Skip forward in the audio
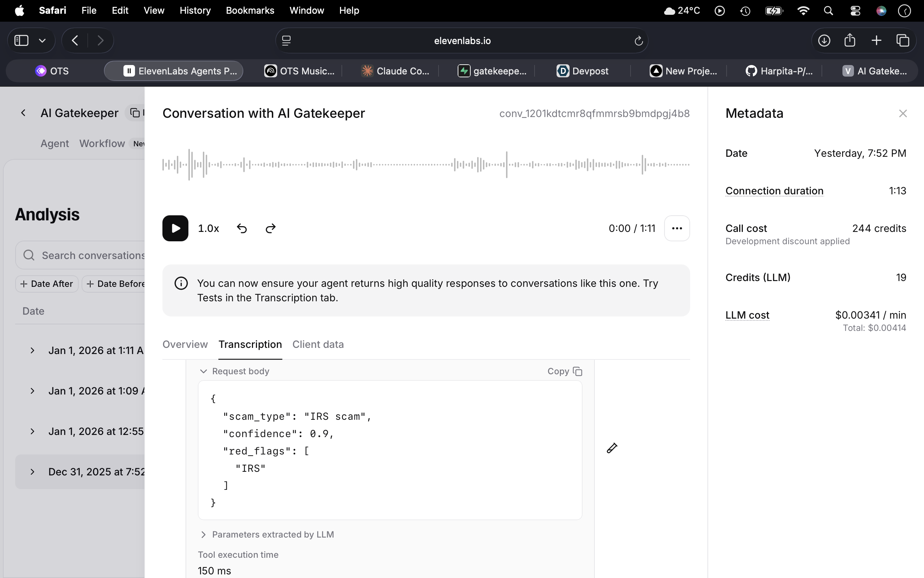The width and height of the screenshot is (924, 578). coord(270,228)
